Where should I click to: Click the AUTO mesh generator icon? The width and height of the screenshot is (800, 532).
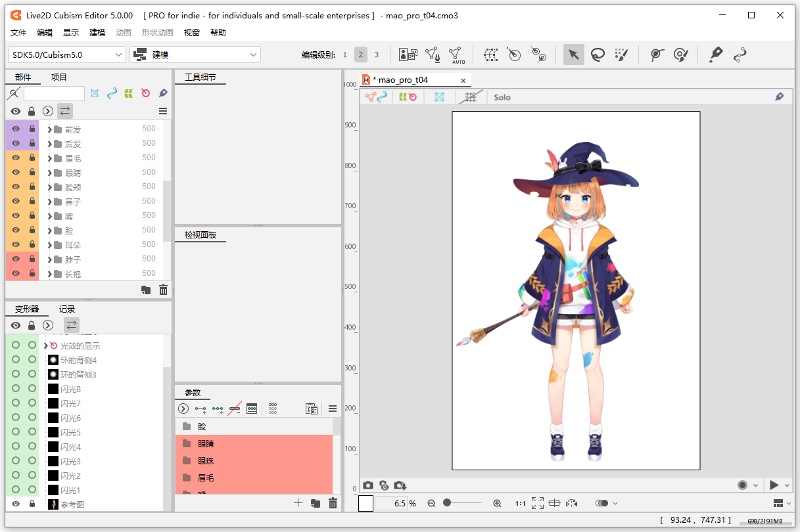point(456,55)
